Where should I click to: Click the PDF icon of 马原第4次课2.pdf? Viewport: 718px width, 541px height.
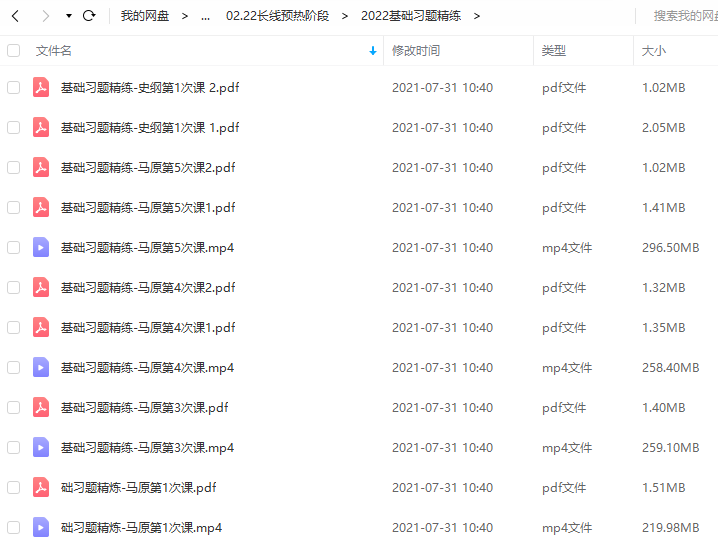pyautogui.click(x=41, y=287)
